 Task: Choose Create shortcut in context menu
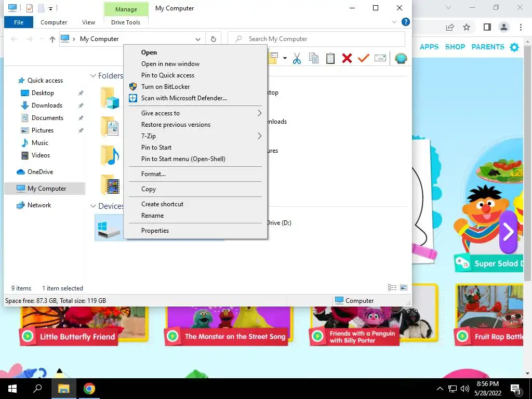pos(195,204)
